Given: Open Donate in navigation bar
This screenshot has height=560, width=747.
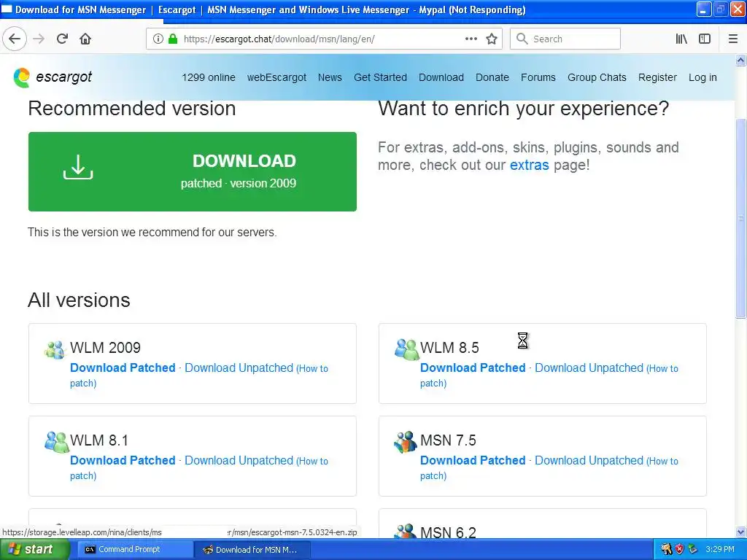Looking at the screenshot, I should click(492, 77).
